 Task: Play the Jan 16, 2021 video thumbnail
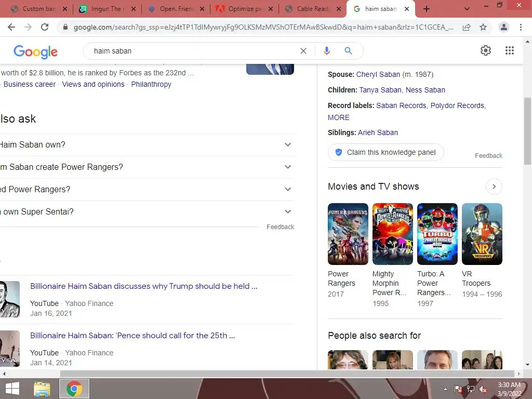pyautogui.click(x=9, y=299)
